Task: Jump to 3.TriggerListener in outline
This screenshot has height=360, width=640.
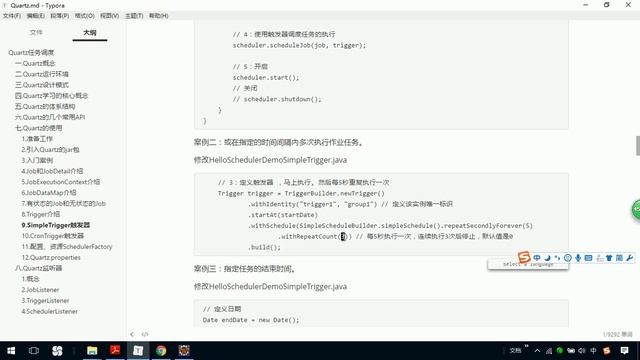Action: 45,300
